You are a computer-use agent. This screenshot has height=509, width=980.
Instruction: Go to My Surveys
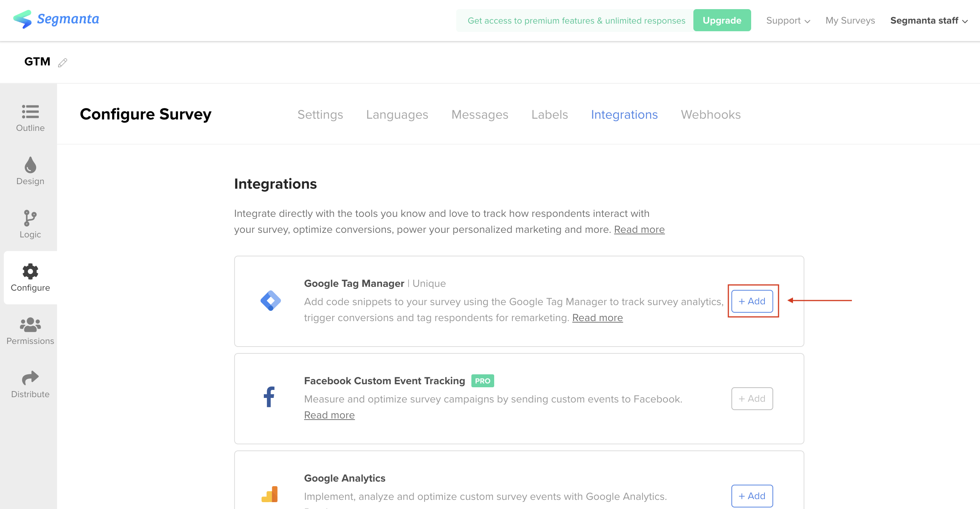(850, 21)
